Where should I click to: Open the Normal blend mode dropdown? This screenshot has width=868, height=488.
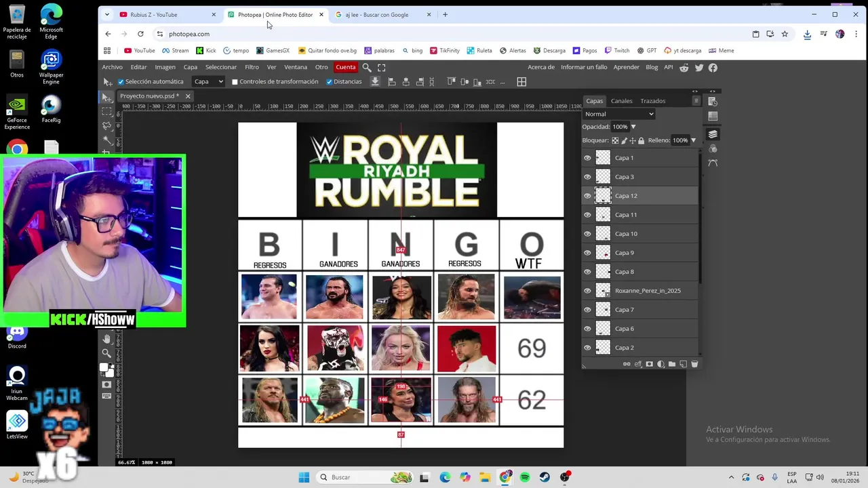point(619,114)
